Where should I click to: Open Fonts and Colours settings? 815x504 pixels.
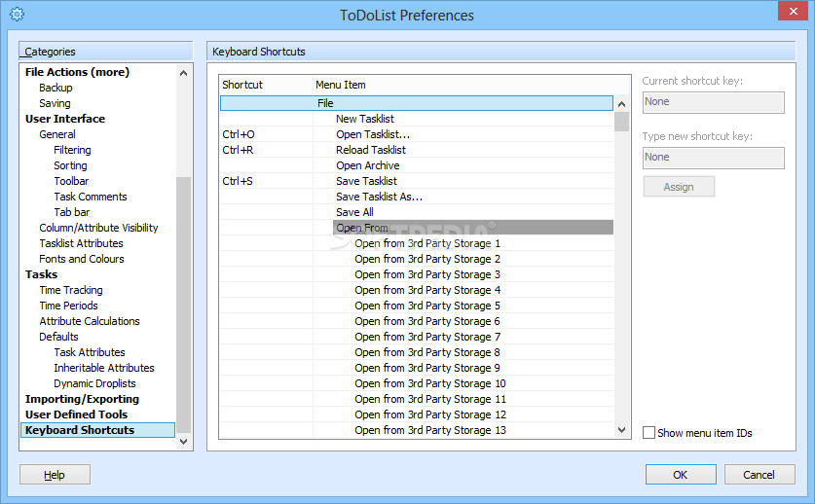point(82,259)
